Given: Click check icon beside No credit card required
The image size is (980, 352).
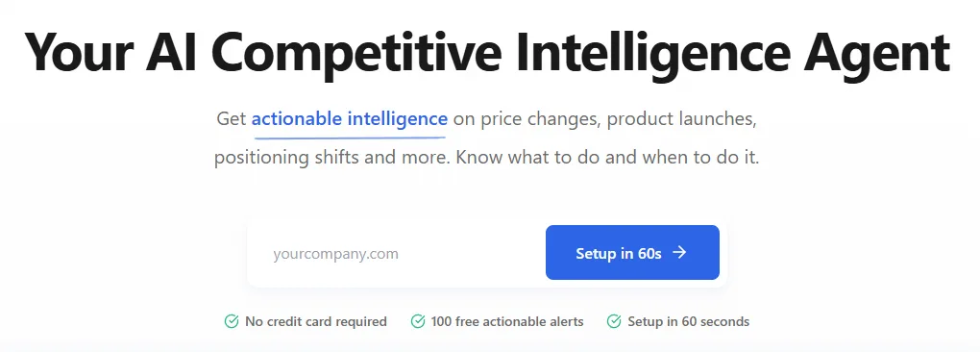Looking at the screenshot, I should [x=232, y=321].
